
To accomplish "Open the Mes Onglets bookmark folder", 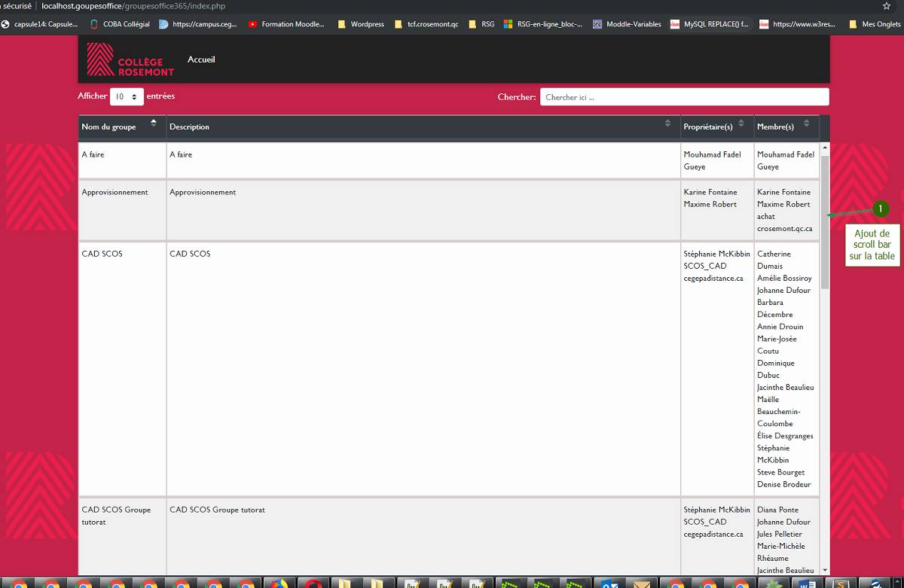I will pyautogui.click(x=874, y=24).
